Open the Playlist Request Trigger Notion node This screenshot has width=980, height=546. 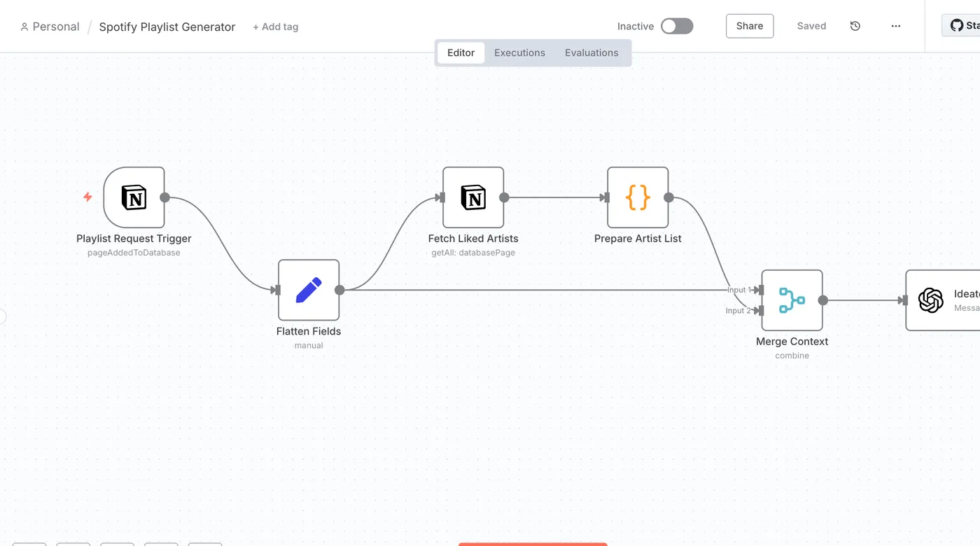(134, 197)
